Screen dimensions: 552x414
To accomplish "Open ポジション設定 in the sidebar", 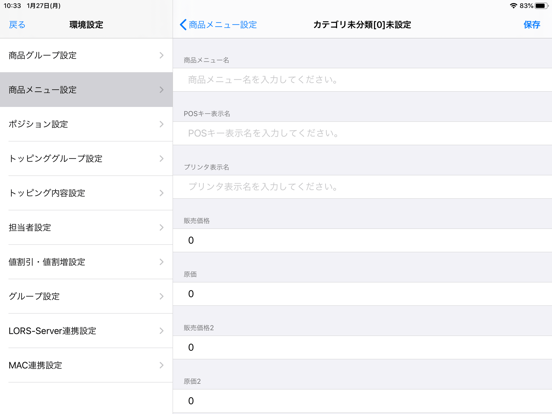I will click(86, 124).
